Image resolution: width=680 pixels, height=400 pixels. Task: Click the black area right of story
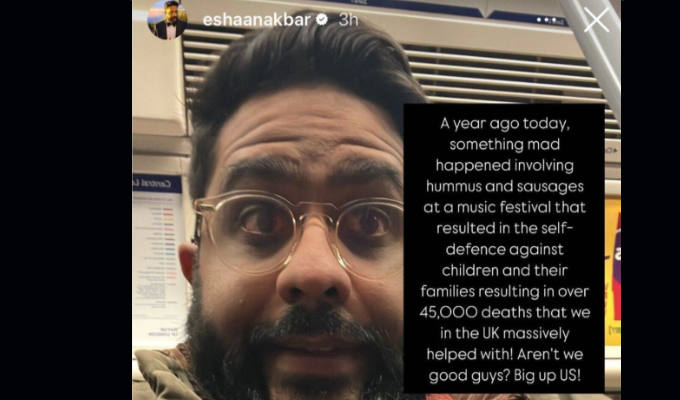click(x=650, y=200)
